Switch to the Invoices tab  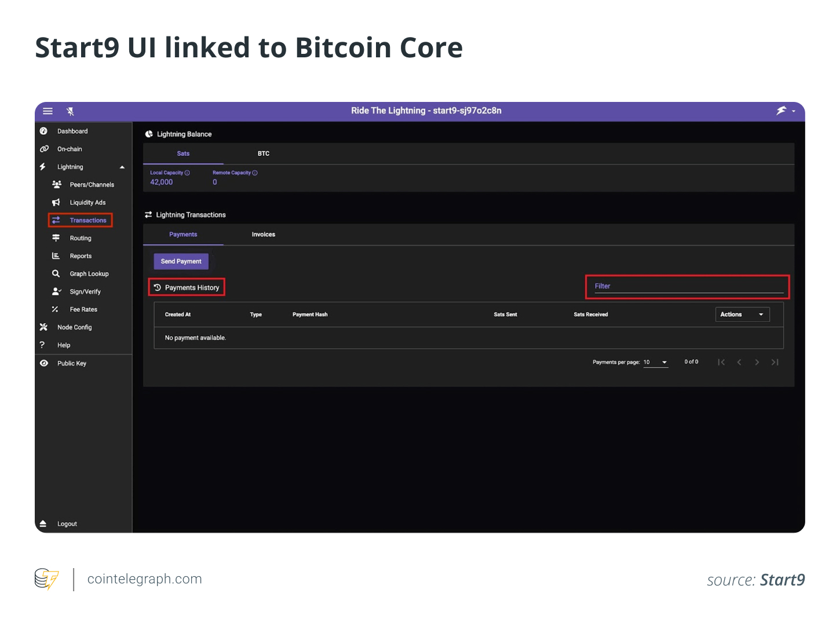pos(264,235)
